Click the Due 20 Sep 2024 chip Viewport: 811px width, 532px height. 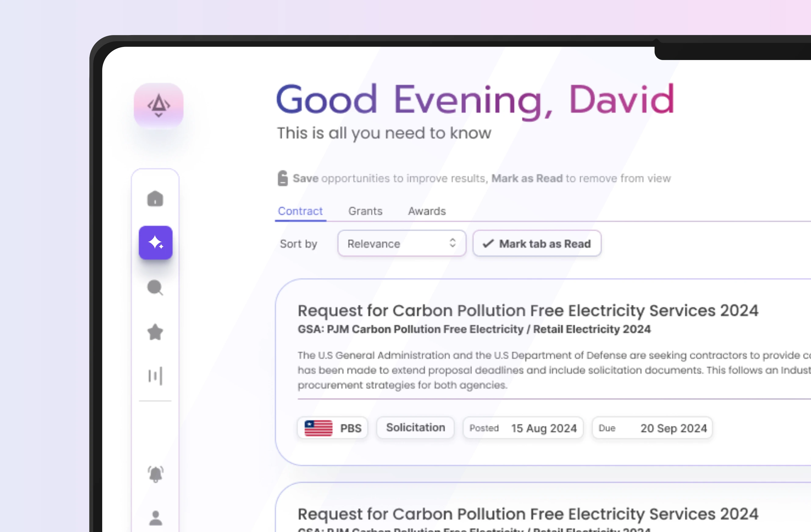point(652,428)
